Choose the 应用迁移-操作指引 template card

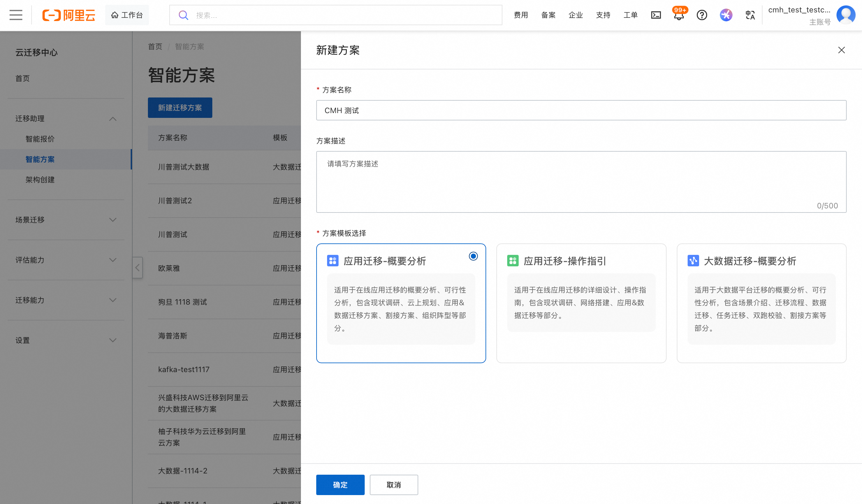coord(581,303)
